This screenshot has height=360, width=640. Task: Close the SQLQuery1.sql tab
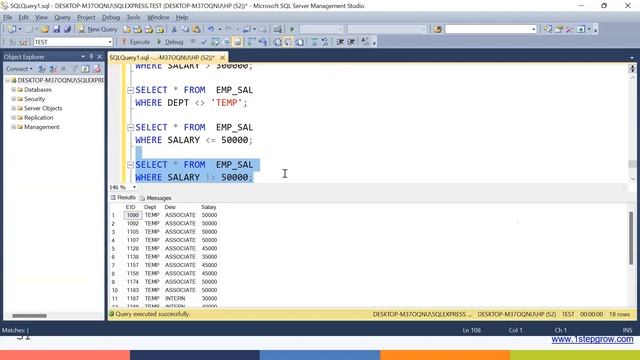coord(222,58)
